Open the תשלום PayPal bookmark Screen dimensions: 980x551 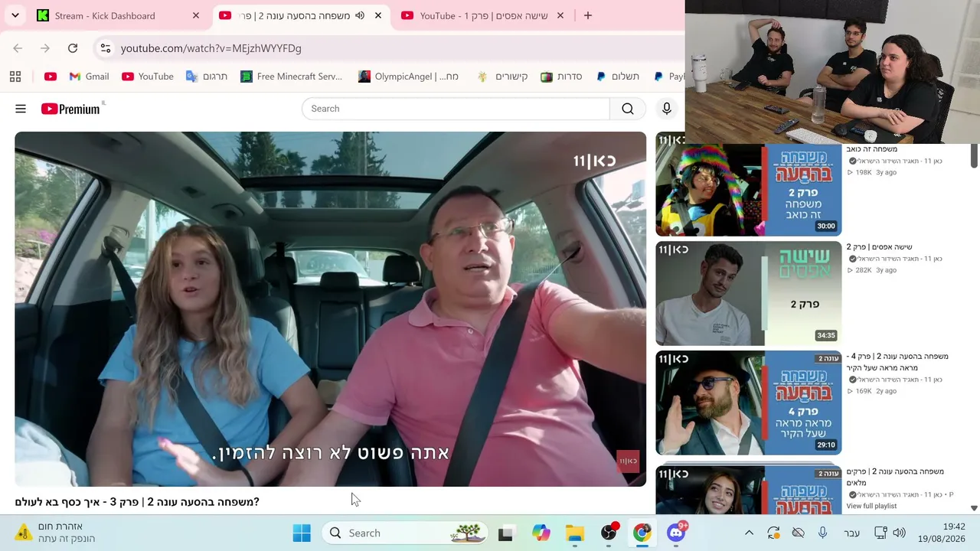[x=618, y=77]
